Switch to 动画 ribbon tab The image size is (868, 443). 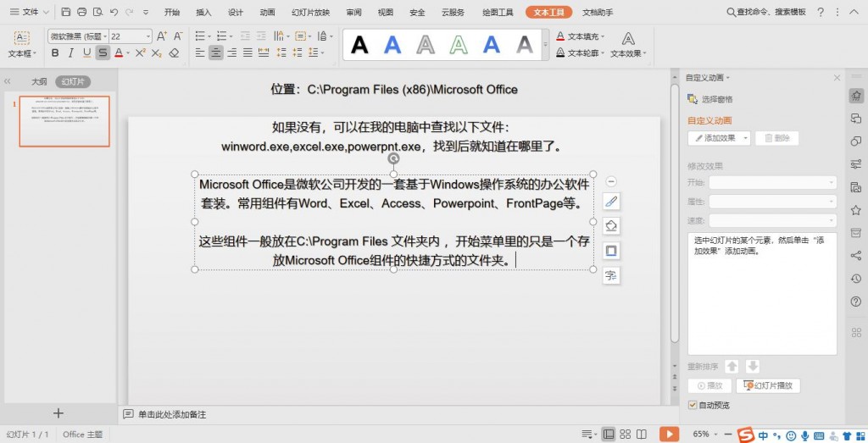267,12
